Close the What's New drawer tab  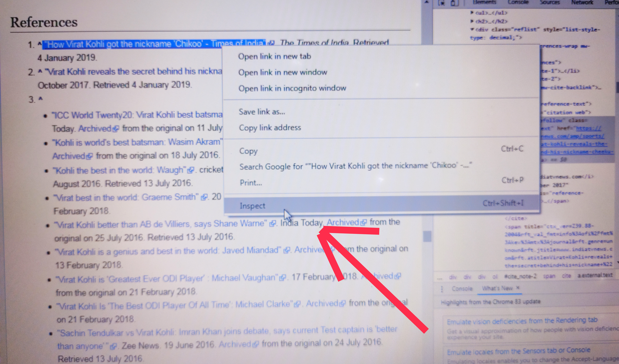[518, 288]
